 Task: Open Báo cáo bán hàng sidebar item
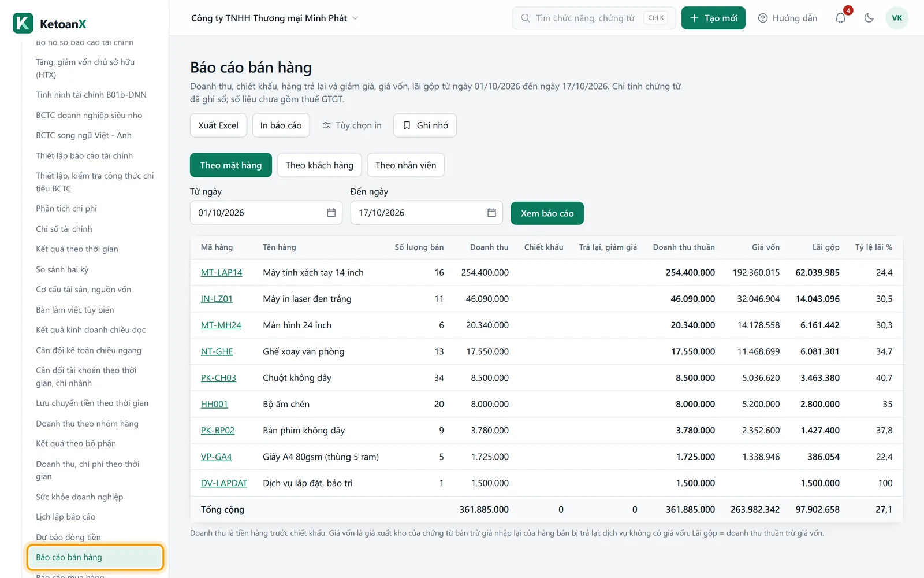[x=95, y=557]
